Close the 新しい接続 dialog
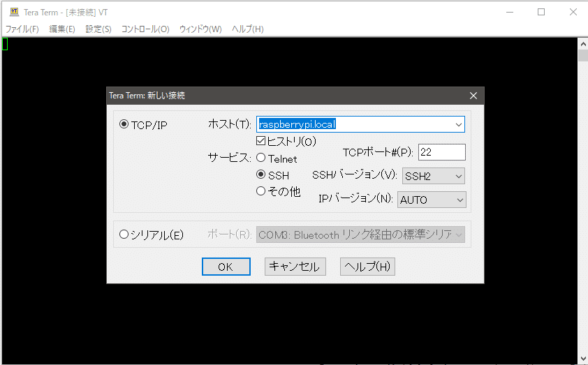Screen dimensions: 588x365 click(473, 96)
